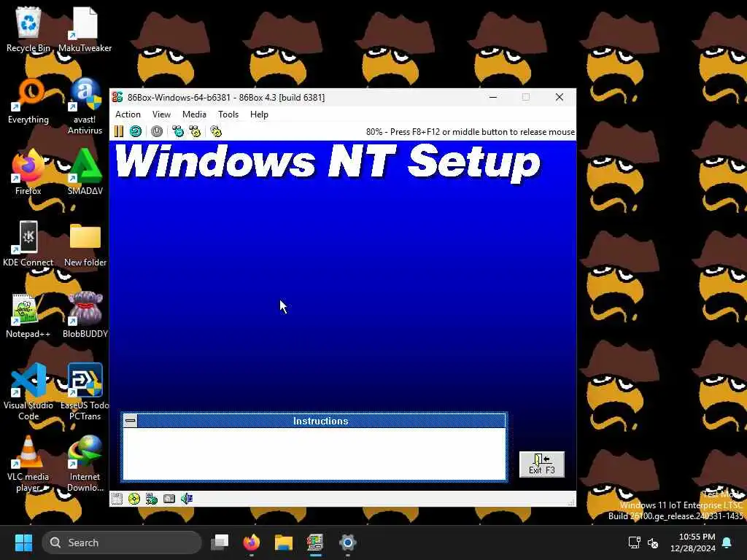Open the Tools menu
This screenshot has width=747, height=560.
point(228,114)
